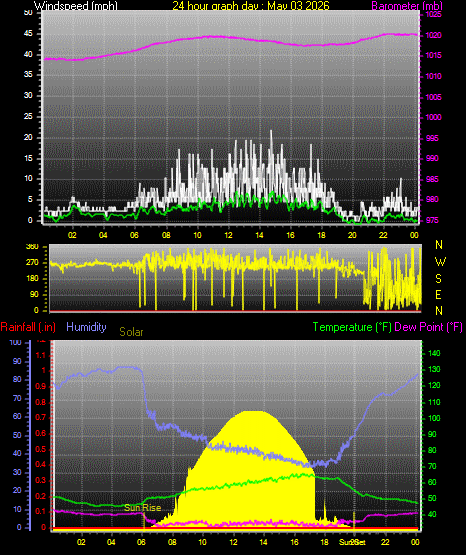
Task: Click the "Solar" legend label
Action: pos(131,332)
